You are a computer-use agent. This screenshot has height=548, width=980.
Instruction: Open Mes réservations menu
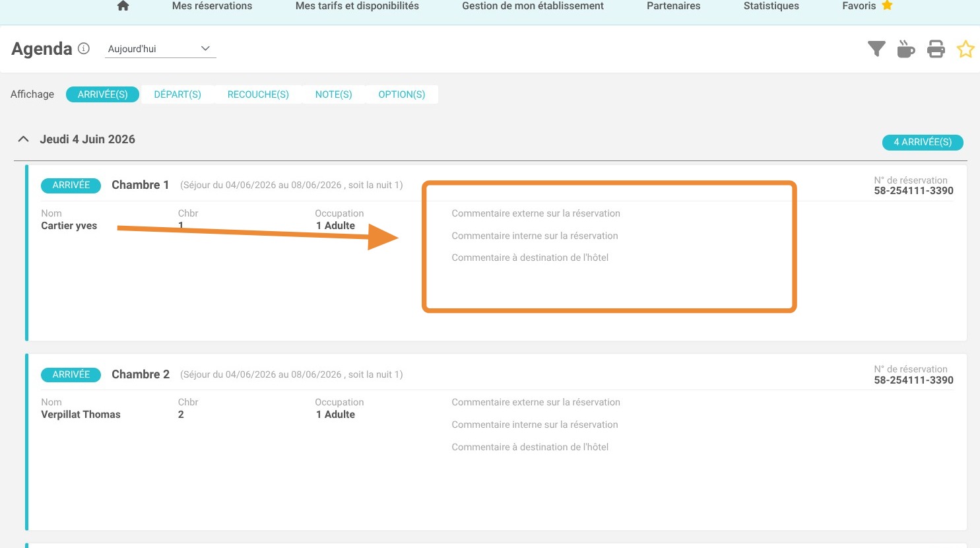(x=212, y=6)
